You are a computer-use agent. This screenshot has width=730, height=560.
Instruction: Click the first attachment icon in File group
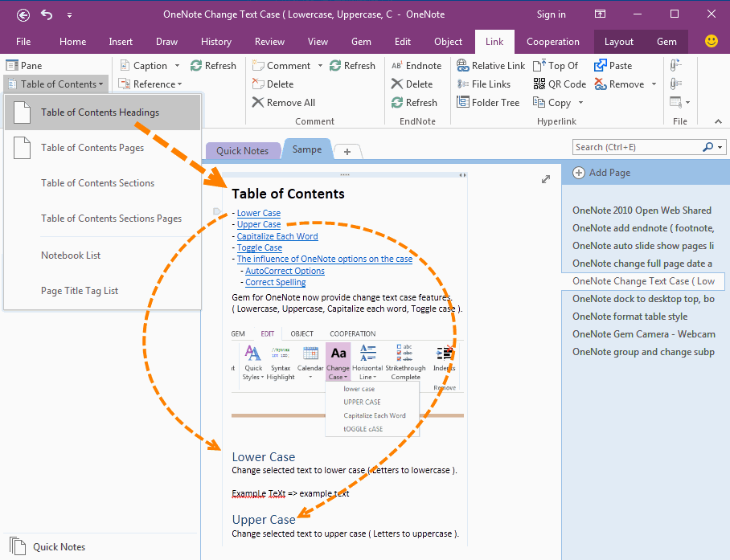pos(675,65)
